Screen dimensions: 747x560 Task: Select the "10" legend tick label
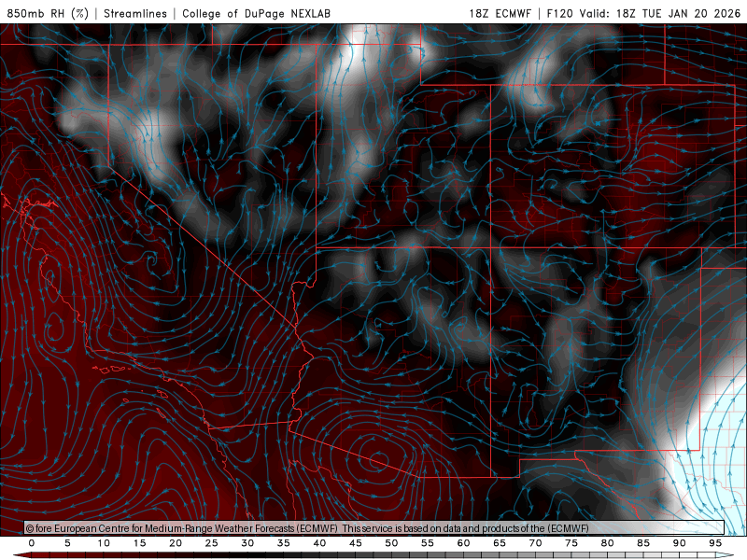[x=104, y=543]
